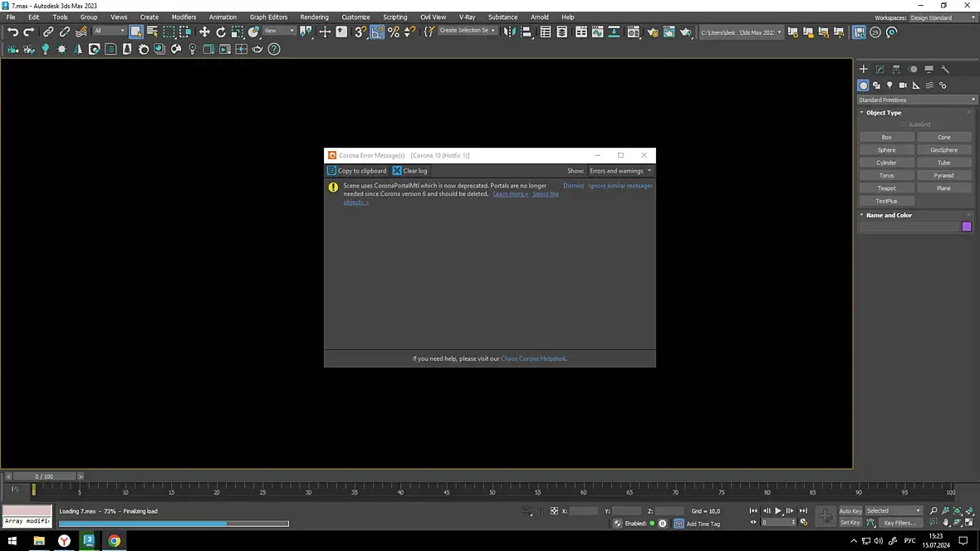
Task: Click the Undo arrow in main toolbar
Action: tap(12, 32)
